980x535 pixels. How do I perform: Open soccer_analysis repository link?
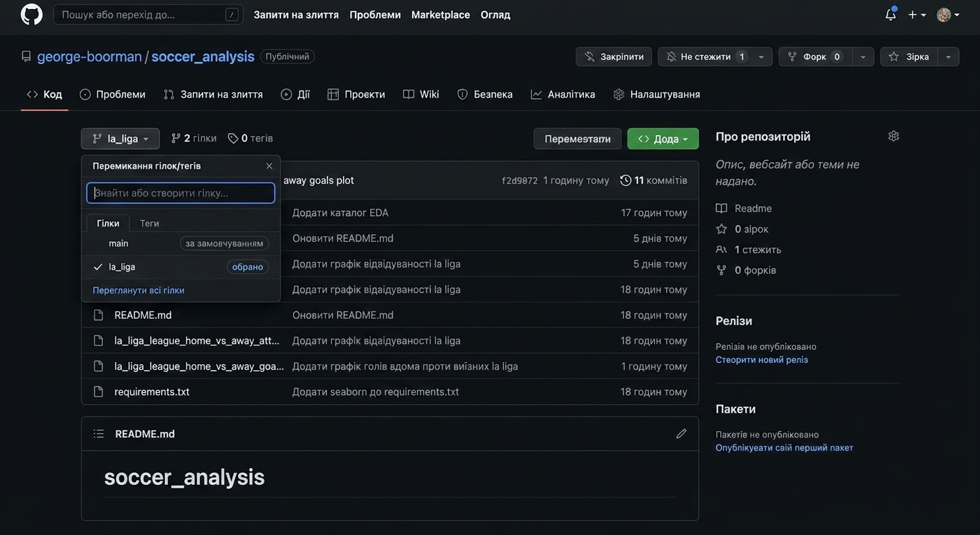tap(203, 56)
